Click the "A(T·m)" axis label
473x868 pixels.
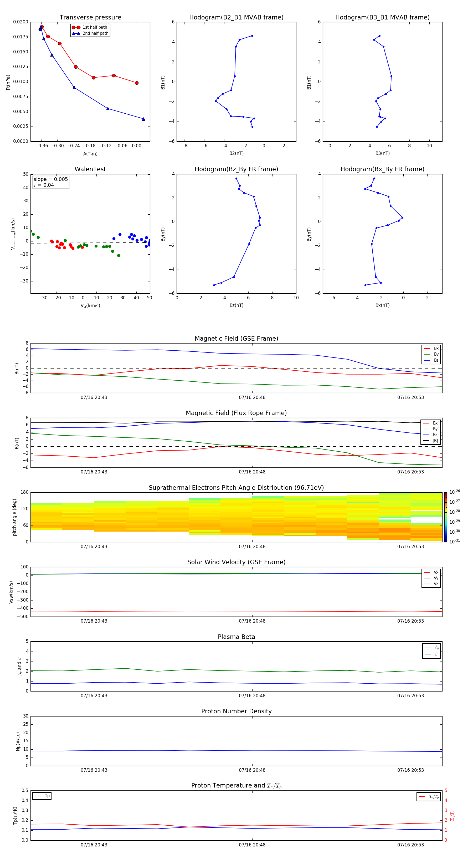90,154
